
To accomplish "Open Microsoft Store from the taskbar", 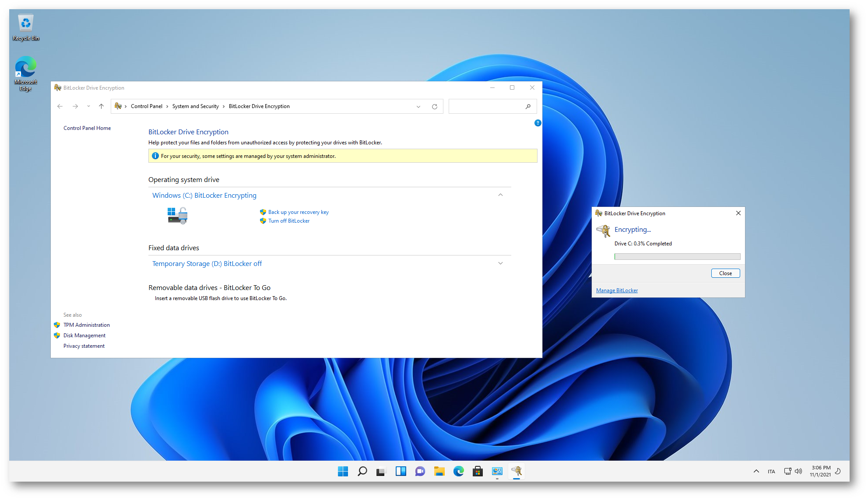I will pyautogui.click(x=478, y=471).
